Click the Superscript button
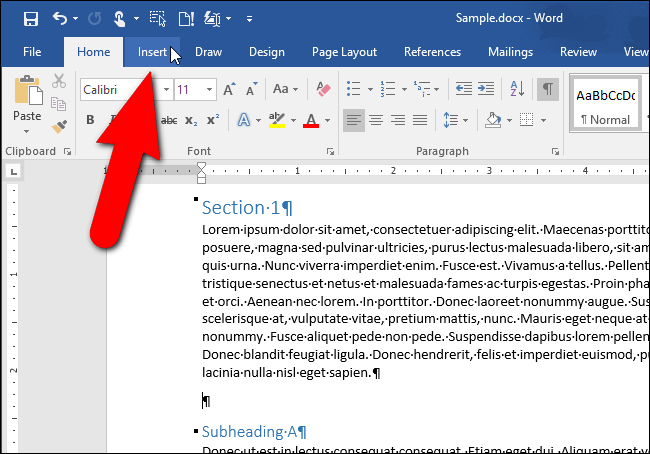 click(212, 121)
